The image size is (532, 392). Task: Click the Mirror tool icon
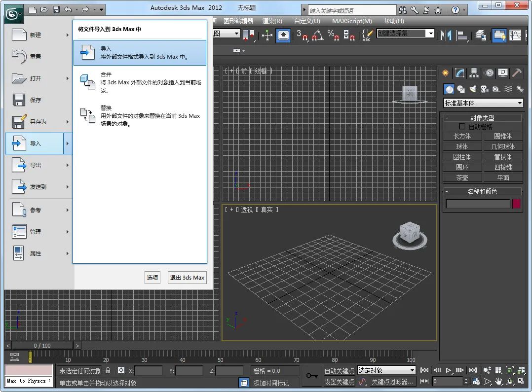(446, 35)
